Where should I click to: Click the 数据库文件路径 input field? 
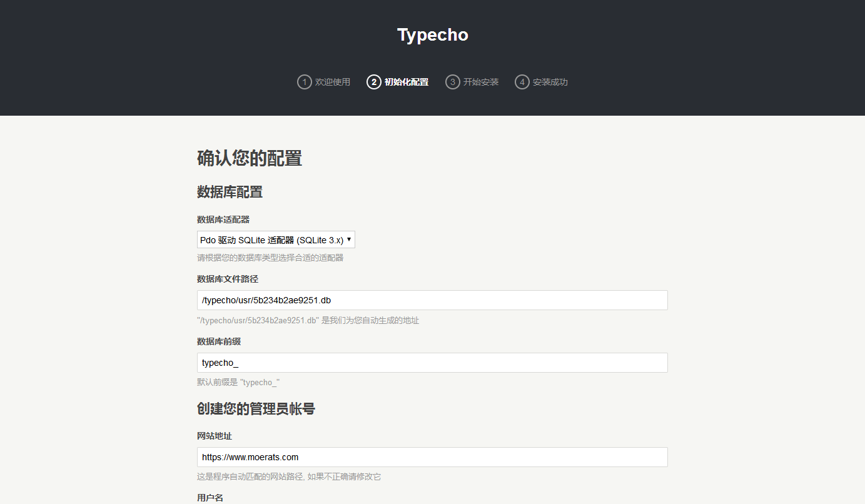tap(432, 300)
